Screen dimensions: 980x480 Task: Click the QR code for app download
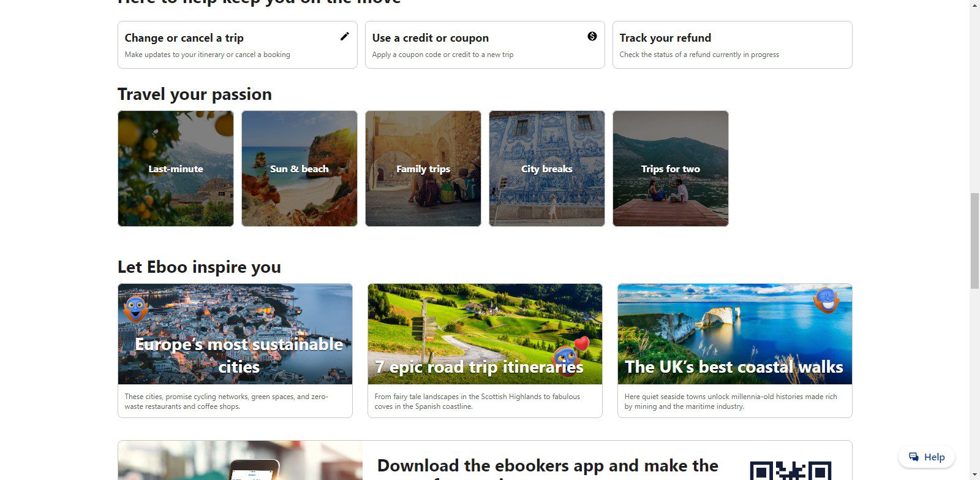click(790, 471)
